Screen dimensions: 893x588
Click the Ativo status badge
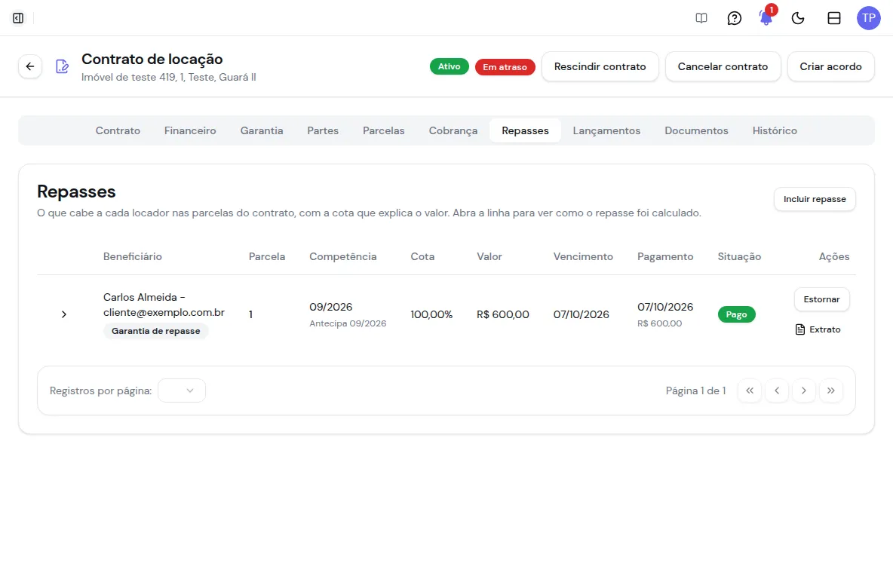tap(450, 66)
